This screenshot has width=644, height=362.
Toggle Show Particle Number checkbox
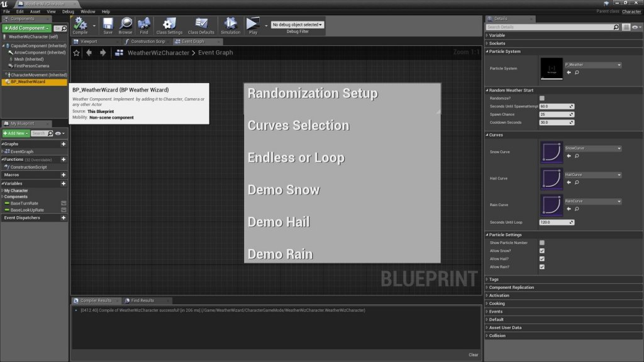point(541,243)
